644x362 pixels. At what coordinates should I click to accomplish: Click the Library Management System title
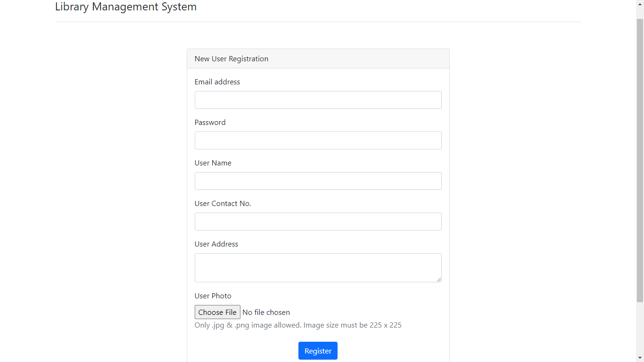(126, 7)
